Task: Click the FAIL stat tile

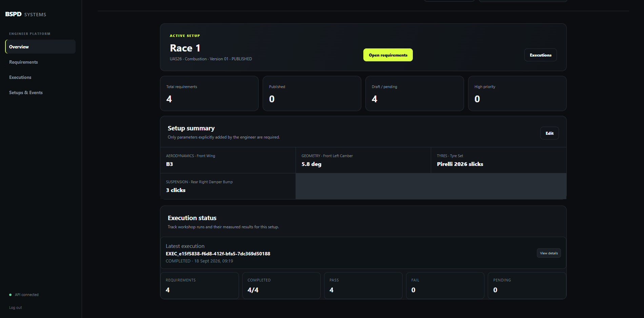Action: tap(445, 285)
